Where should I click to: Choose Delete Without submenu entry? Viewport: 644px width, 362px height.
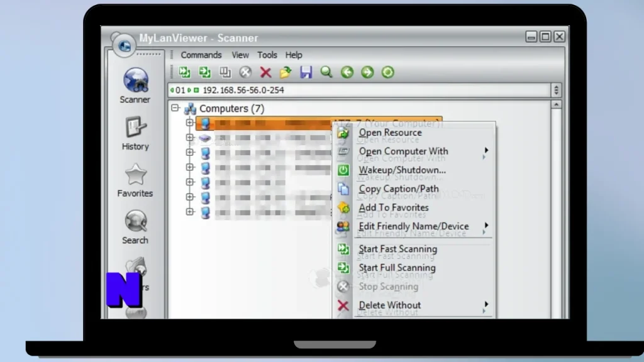tap(414, 305)
